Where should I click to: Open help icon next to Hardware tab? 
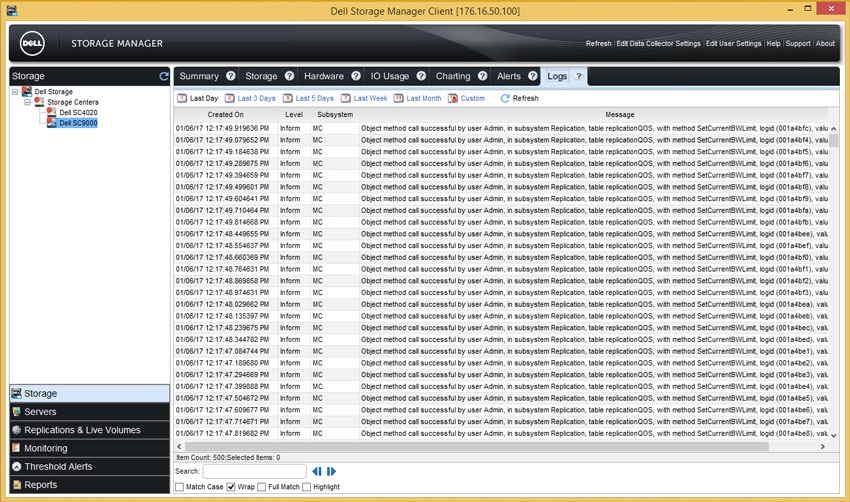pyautogui.click(x=356, y=76)
